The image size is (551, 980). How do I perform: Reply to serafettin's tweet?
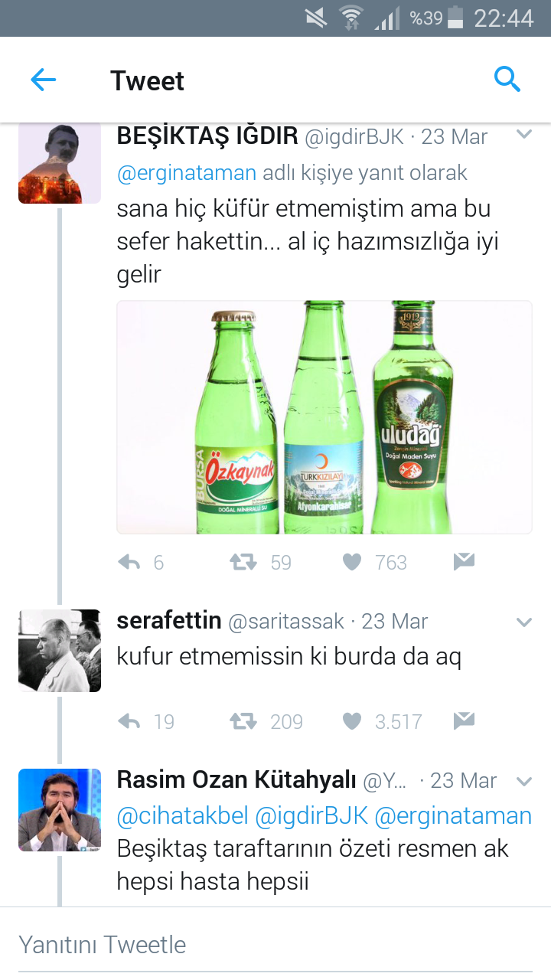pyautogui.click(x=129, y=721)
